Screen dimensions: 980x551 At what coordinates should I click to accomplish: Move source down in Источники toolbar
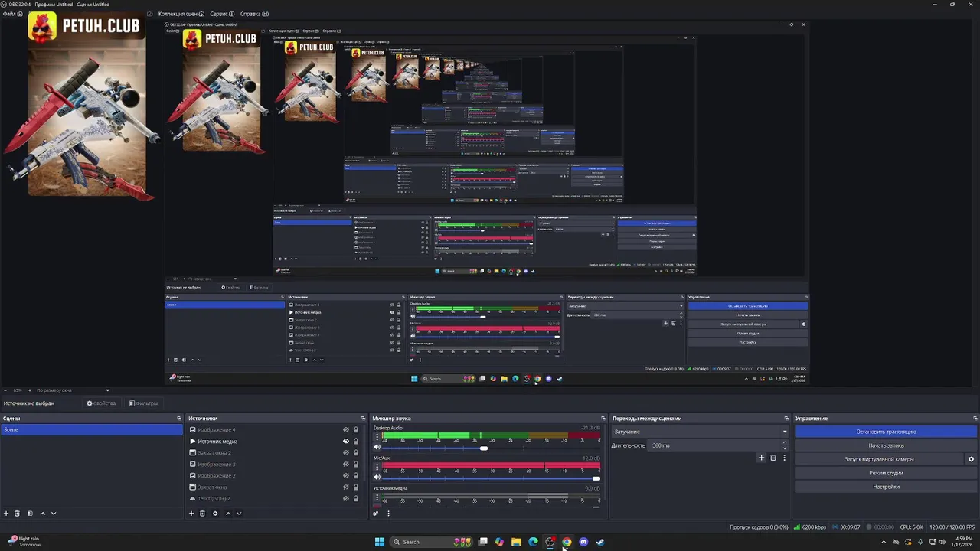(x=239, y=514)
